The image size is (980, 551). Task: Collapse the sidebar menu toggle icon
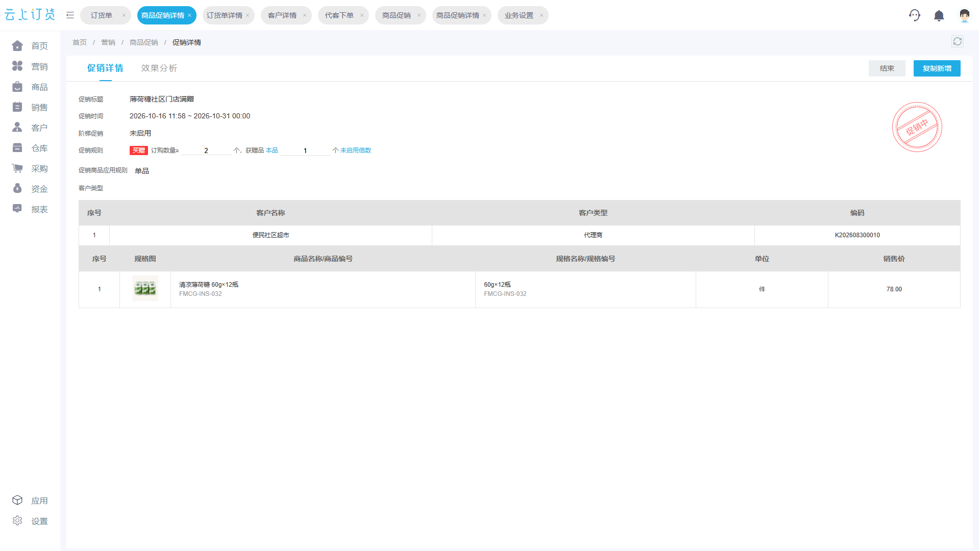click(x=70, y=15)
